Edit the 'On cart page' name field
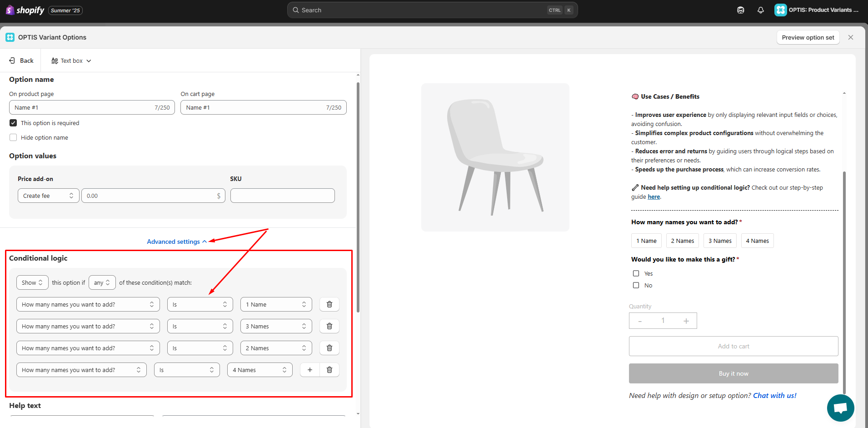The height and width of the screenshot is (428, 868). (264, 107)
